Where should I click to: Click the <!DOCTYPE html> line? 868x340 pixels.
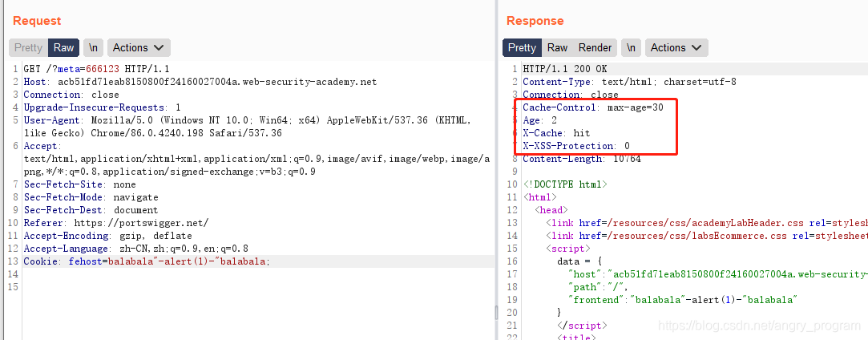click(x=565, y=184)
